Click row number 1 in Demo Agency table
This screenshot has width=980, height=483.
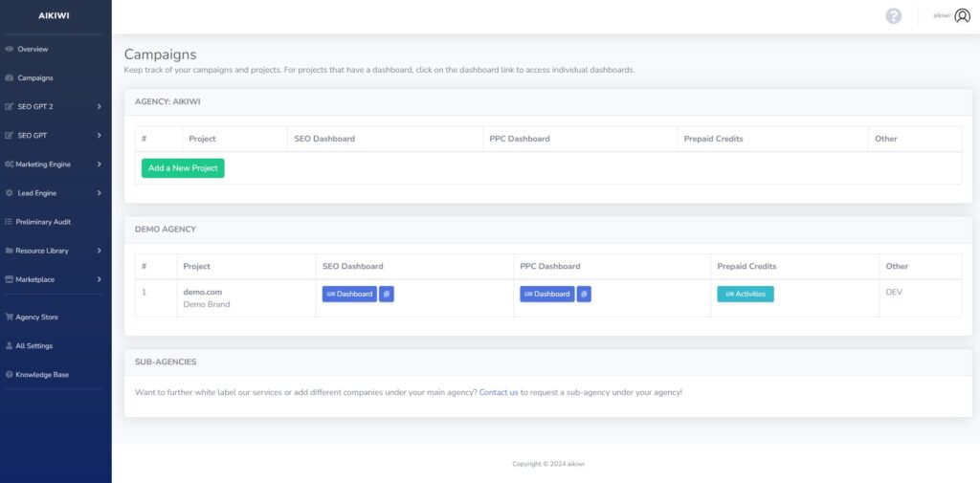coord(144,292)
